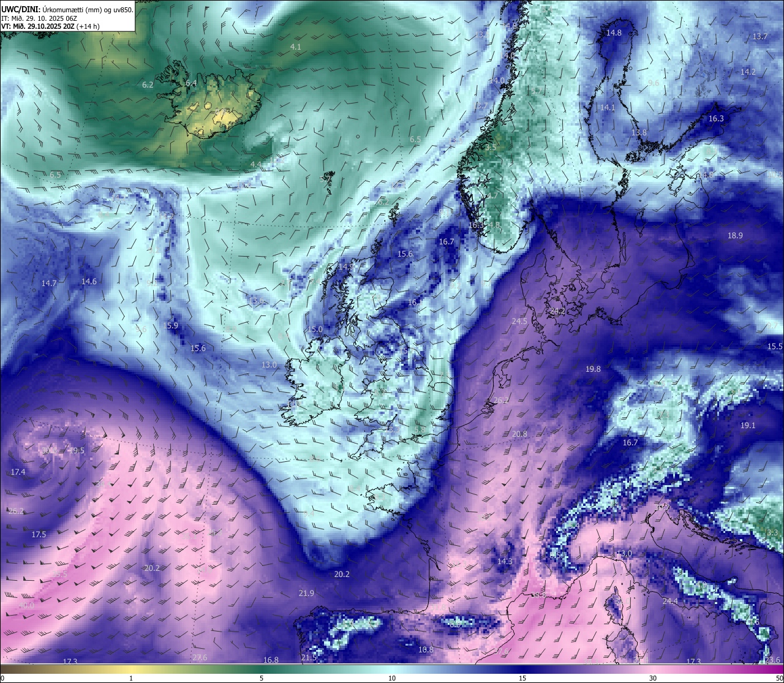Click the 6.4 value over Iceland

(x=191, y=83)
